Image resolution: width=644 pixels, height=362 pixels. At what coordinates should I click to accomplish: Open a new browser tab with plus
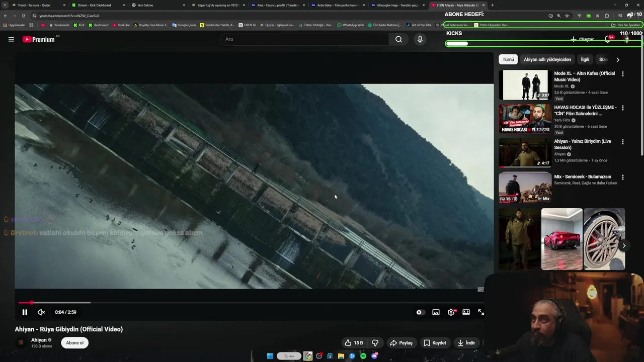pos(492,5)
